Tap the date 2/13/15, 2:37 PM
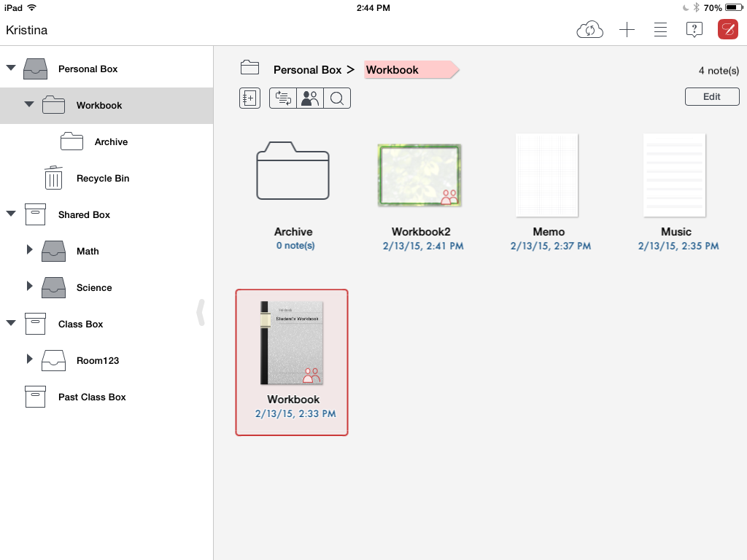Viewport: 747px width, 560px height. click(551, 246)
